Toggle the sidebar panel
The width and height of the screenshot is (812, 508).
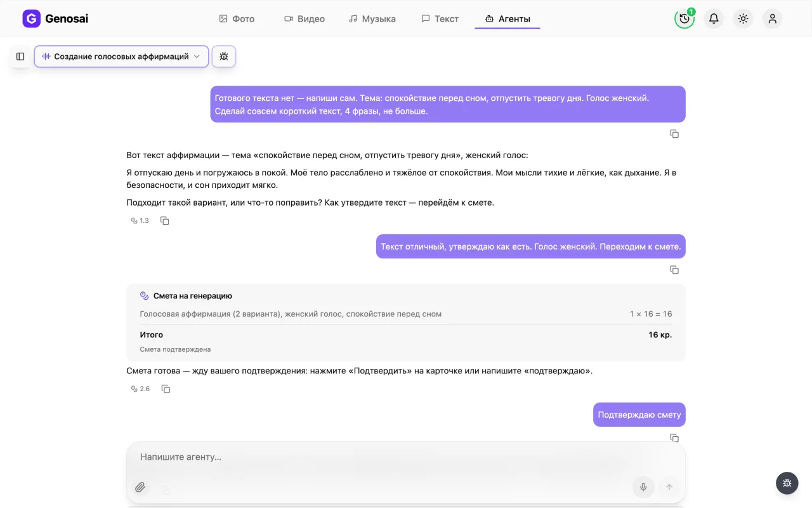click(20, 57)
